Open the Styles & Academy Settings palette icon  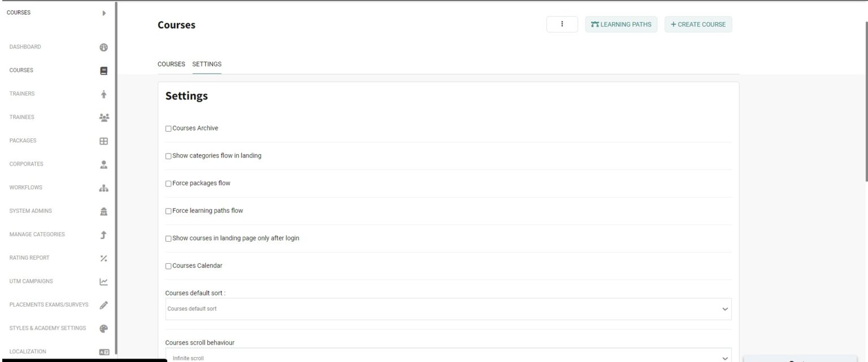point(103,328)
